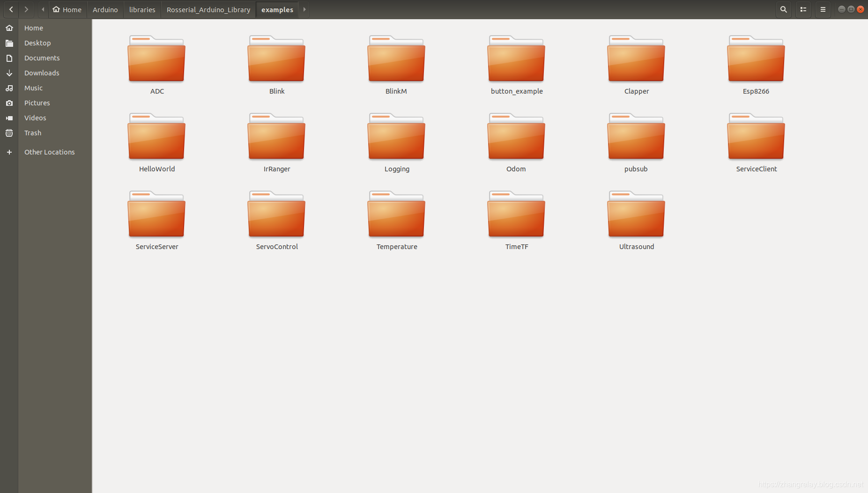Navigate to libraries in path bar
The width and height of the screenshot is (868, 493).
coord(142,9)
